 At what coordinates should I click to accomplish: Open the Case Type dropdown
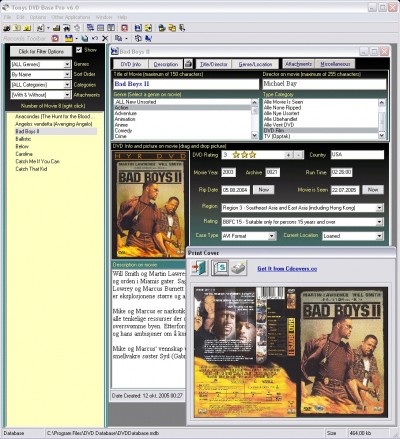[x=272, y=236]
